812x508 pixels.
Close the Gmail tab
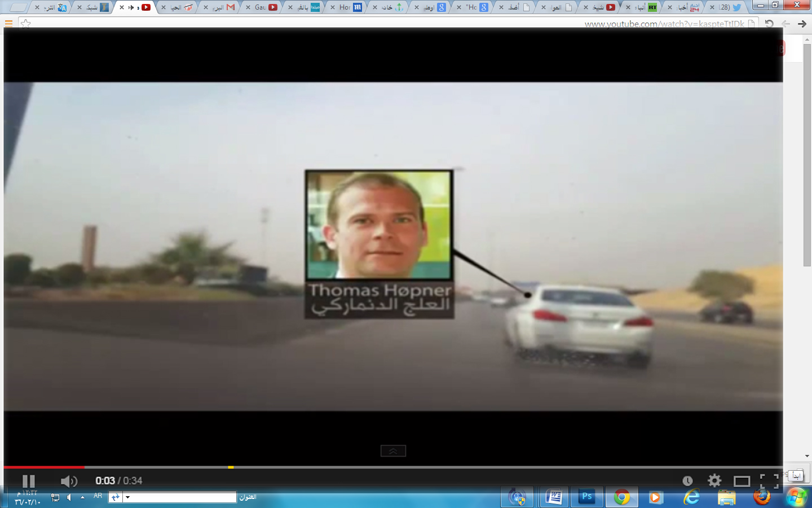point(206,7)
